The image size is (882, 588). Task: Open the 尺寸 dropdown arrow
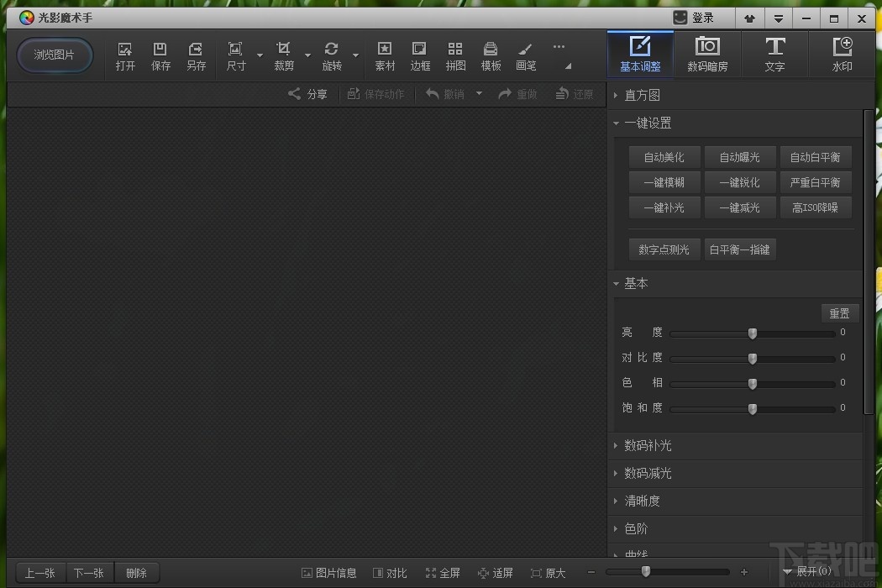point(260,55)
